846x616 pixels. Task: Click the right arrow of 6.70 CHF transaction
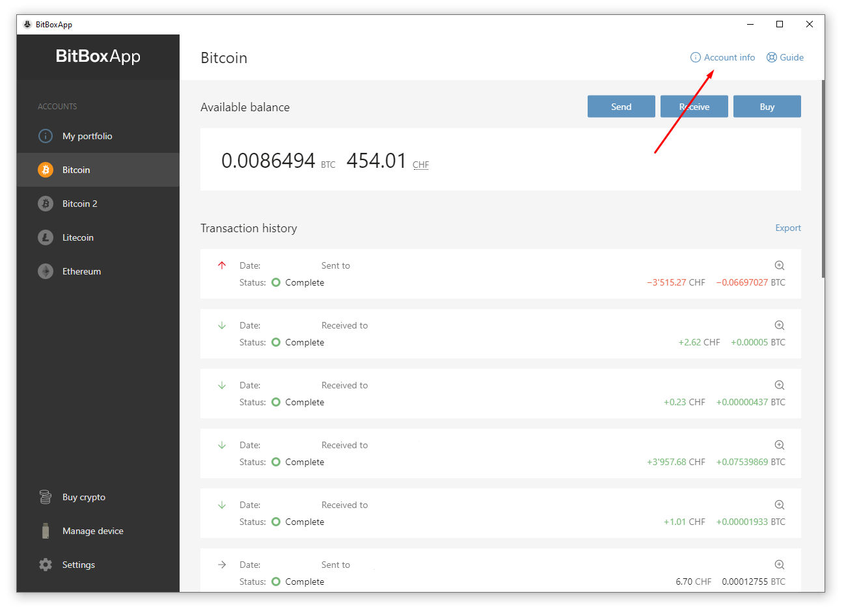[x=222, y=565]
